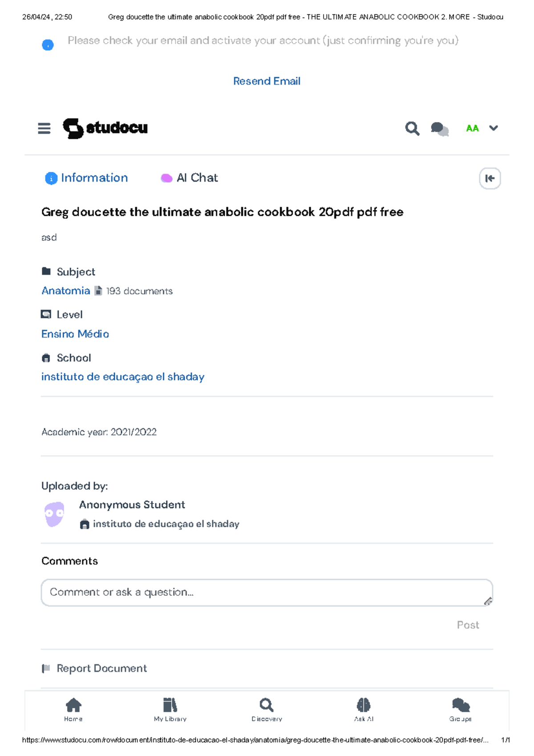This screenshot has height=756, width=534.
Task: Open My Library in the bottom navigation
Action: click(x=170, y=709)
